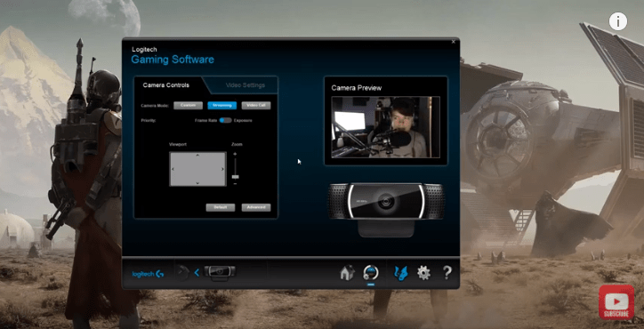Open the webcam settings icon in bottom bar
The width and height of the screenshot is (644, 329).
pyautogui.click(x=370, y=272)
